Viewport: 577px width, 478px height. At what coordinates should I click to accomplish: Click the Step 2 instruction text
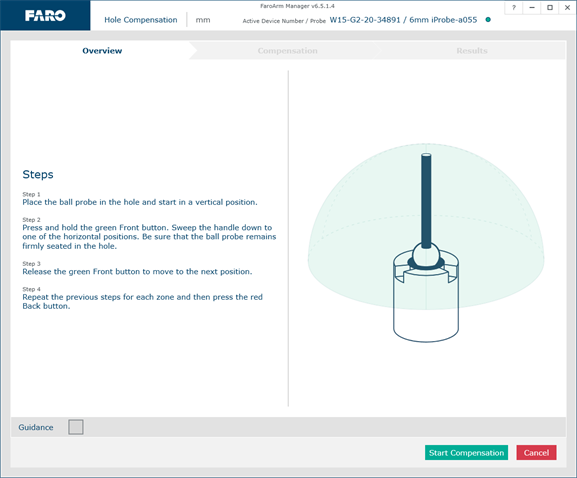point(149,237)
